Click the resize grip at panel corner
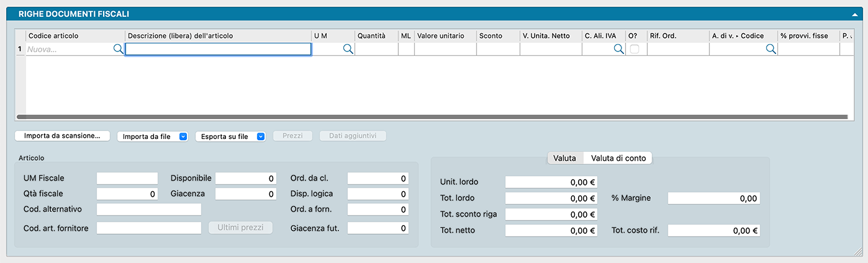Viewport: 868px width, 263px height. coord(858,252)
